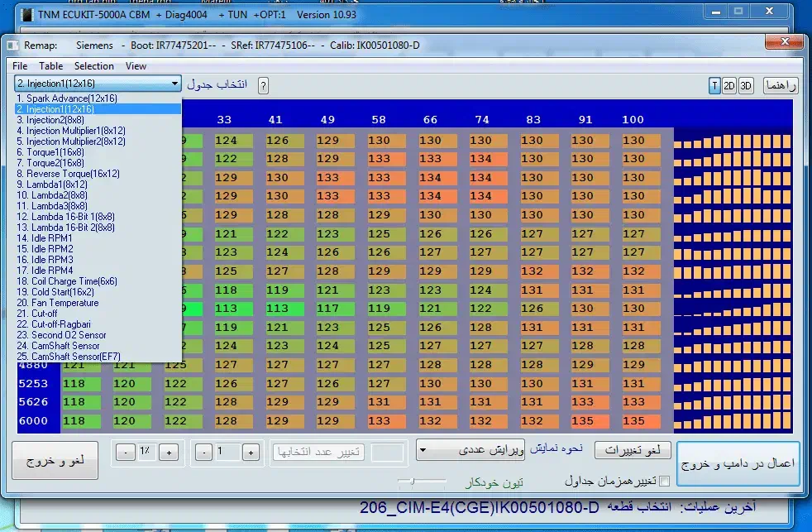This screenshot has width=812, height=532.
Task: Increase the step value of 1
Action: tap(251, 453)
